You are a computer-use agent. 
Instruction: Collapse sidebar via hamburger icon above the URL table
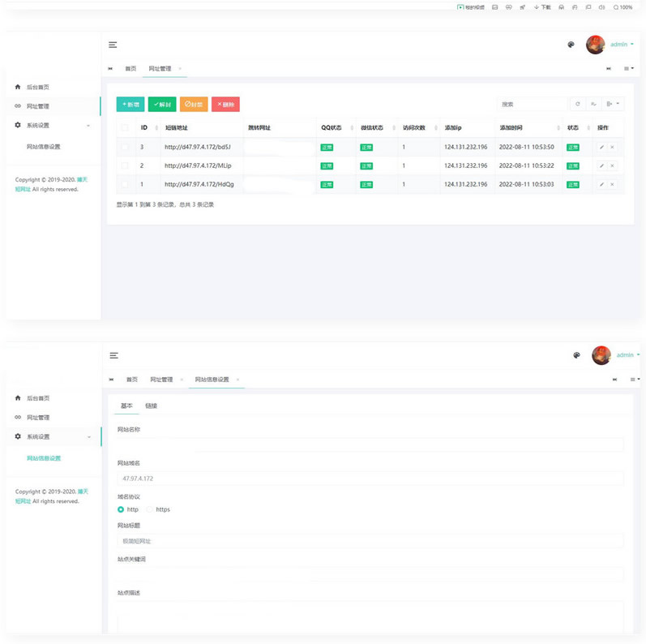point(113,45)
